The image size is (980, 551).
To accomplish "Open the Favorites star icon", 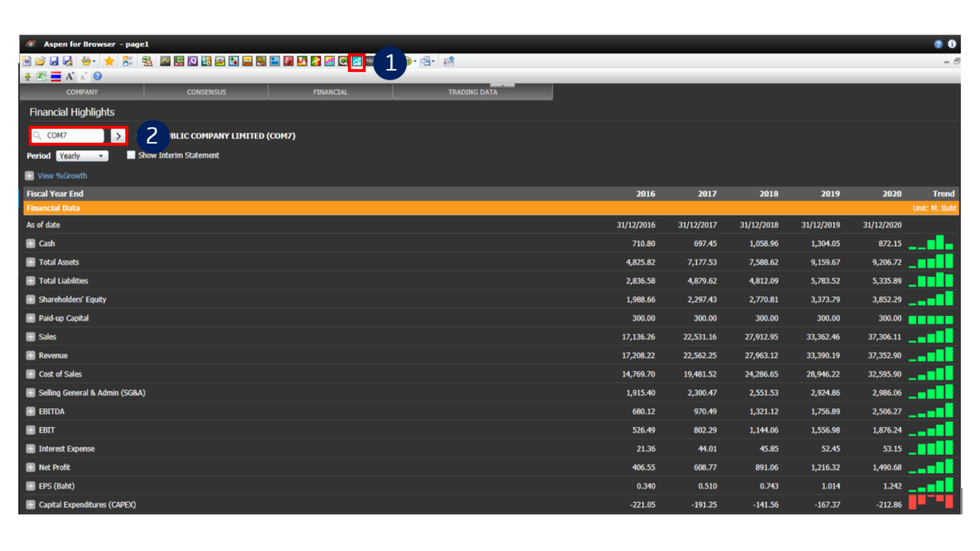I will (109, 62).
